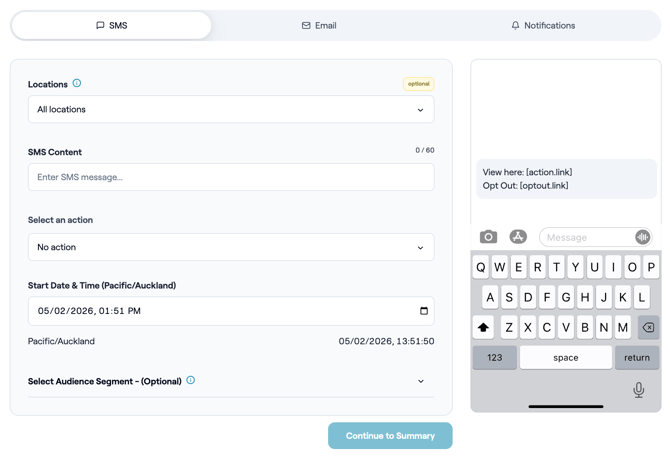
Task: Click the App Store icon in preview
Action: click(x=518, y=237)
